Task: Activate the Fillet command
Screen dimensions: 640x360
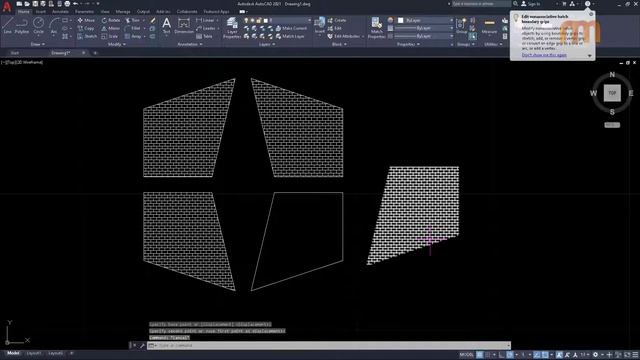Action: (x=132, y=28)
